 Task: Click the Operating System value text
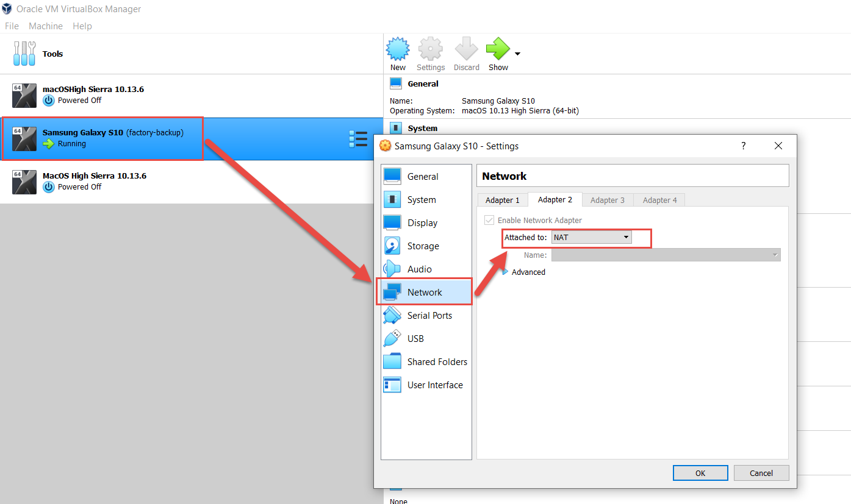pos(520,111)
